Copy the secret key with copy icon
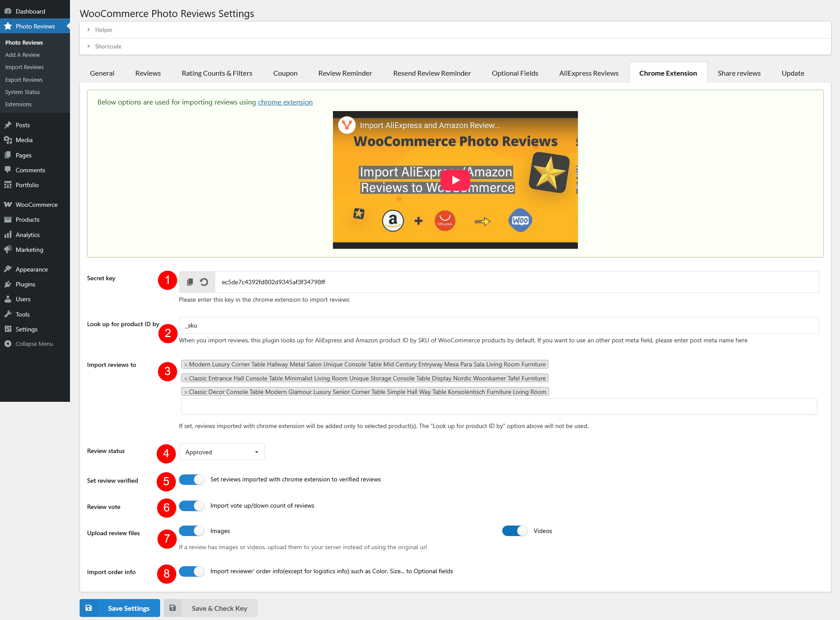Screen dimensions: 840x620 click(190, 282)
